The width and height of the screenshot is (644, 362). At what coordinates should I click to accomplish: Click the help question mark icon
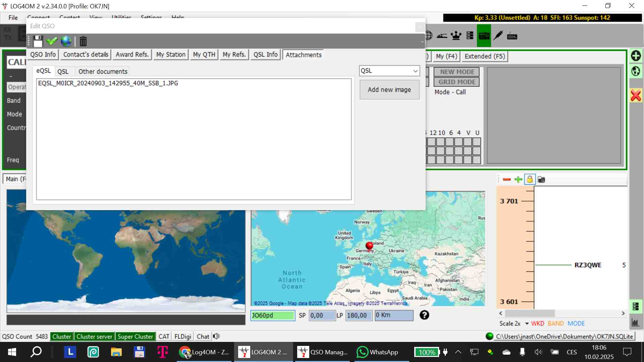pos(424,315)
